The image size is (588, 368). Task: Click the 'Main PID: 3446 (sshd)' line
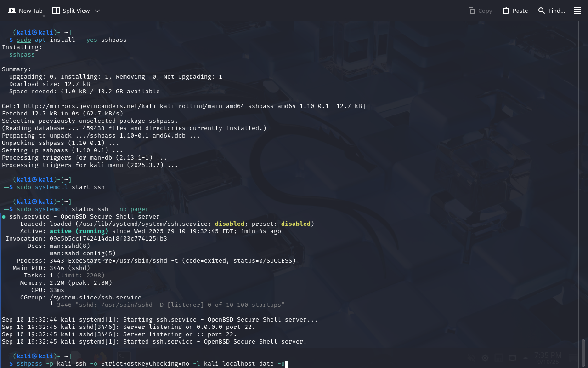pos(51,268)
